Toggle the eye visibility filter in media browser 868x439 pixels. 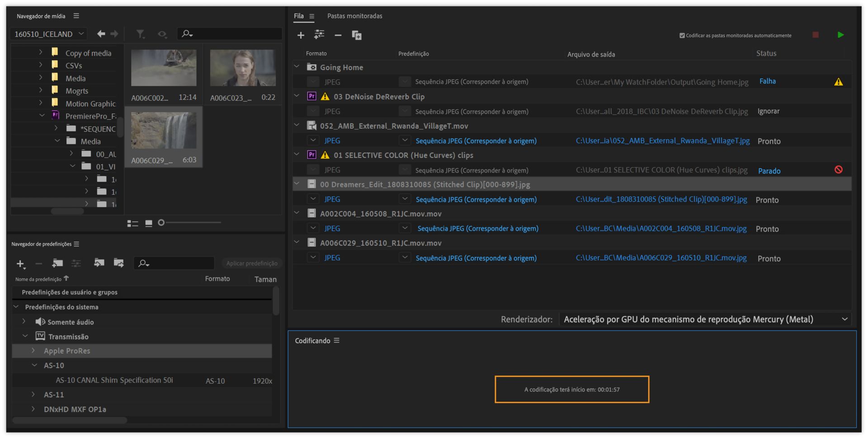tap(162, 34)
